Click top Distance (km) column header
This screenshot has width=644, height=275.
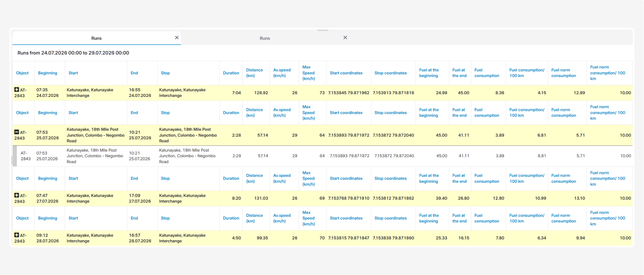tap(254, 73)
